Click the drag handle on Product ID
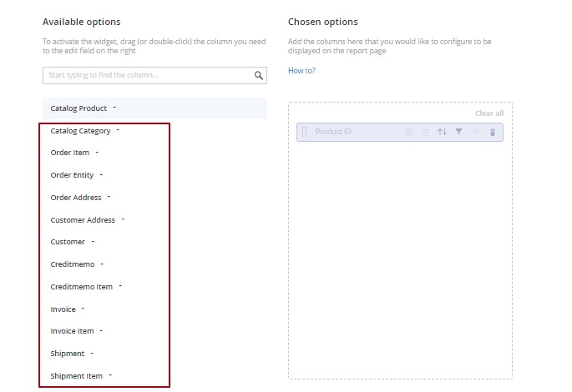Screen dimensions: 572x392 (304, 132)
